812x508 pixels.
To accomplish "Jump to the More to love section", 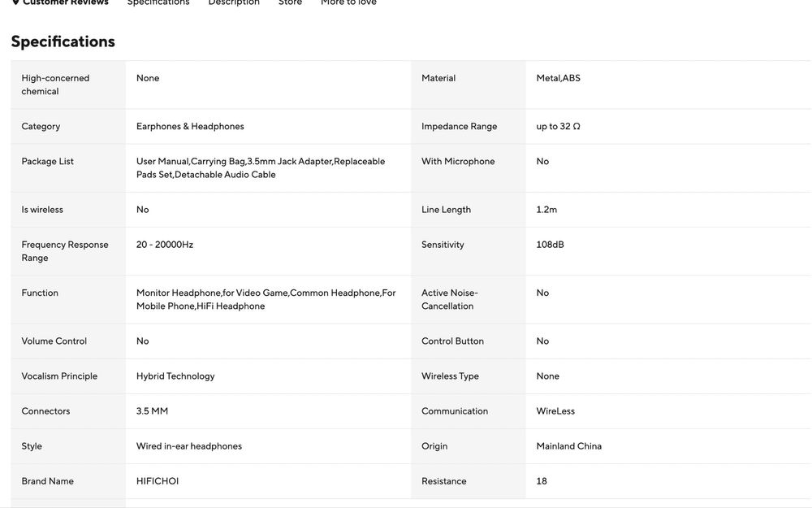I will (348, 2).
